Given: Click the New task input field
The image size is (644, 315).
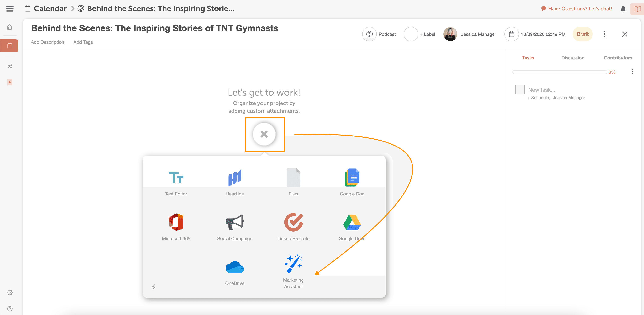Looking at the screenshot, I should [542, 90].
